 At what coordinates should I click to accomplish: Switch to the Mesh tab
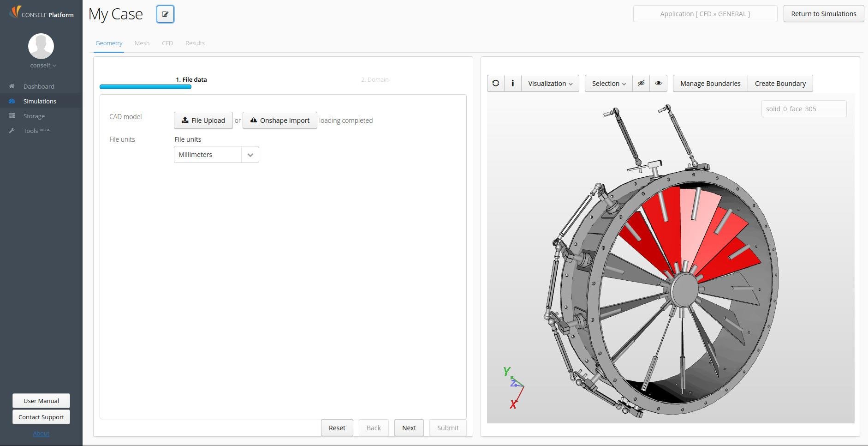pos(142,43)
